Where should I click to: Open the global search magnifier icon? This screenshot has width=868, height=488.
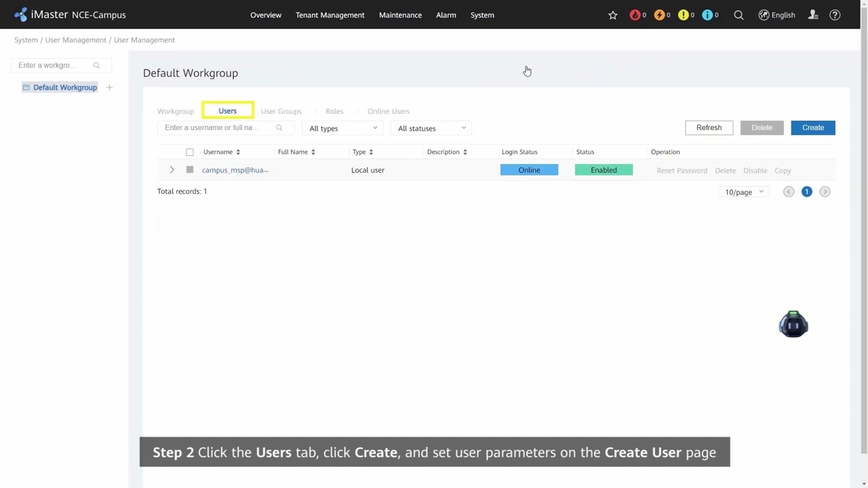tap(739, 15)
